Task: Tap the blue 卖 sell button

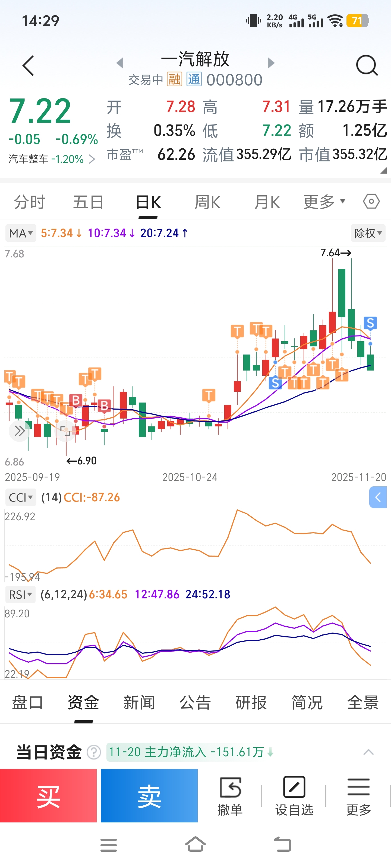Action: tap(149, 796)
